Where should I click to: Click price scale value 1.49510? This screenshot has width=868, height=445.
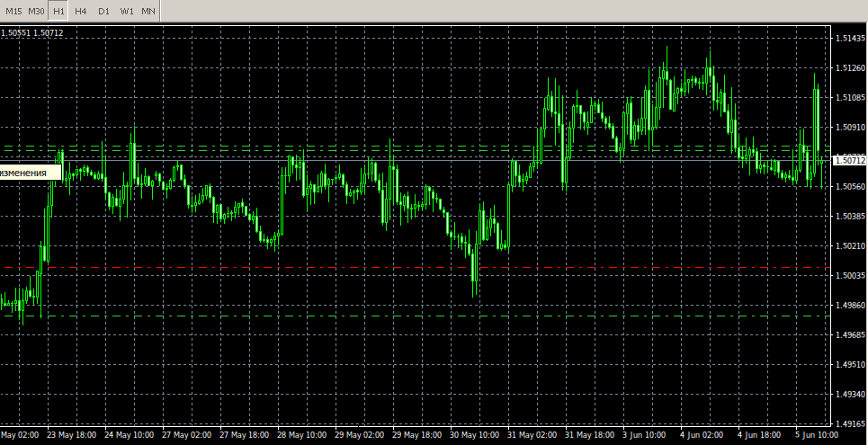click(850, 364)
